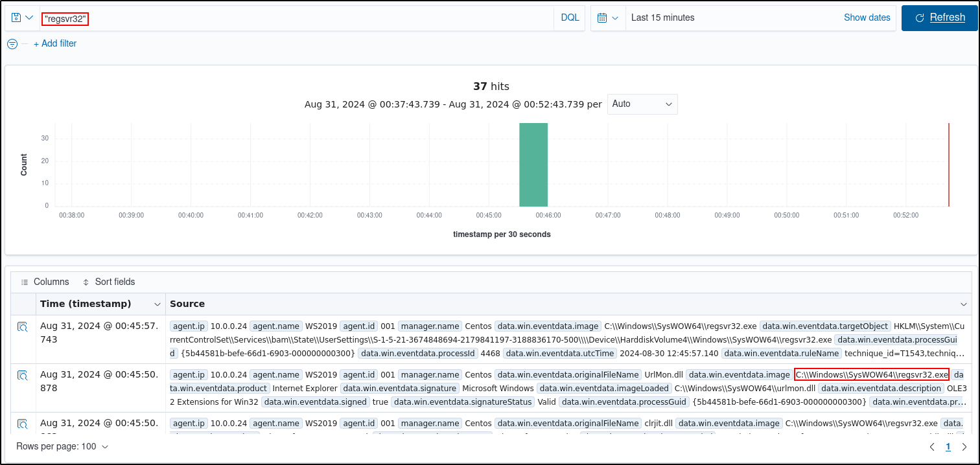Expand the Time (timestamp) column sort menu
Screen dimensions: 980x465
(157, 304)
